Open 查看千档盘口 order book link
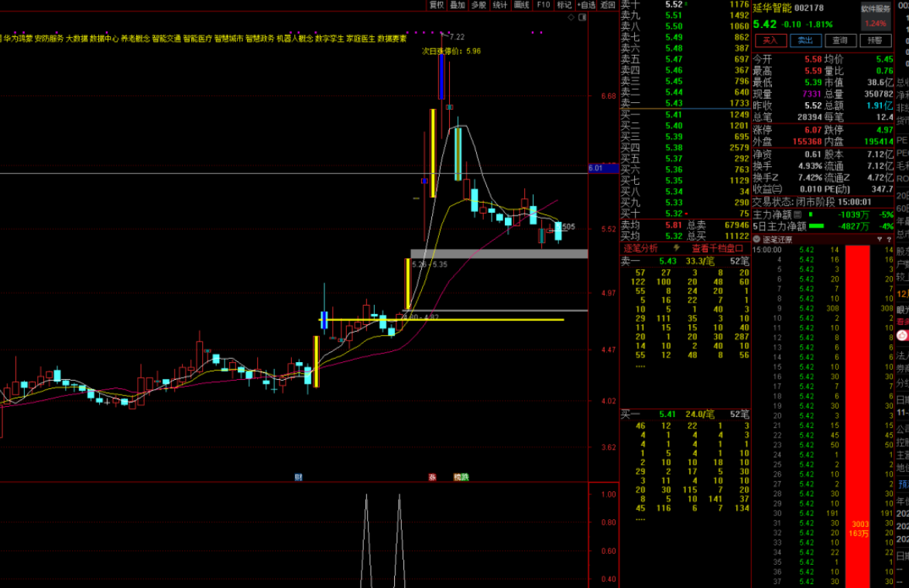The image size is (909, 588). (717, 248)
